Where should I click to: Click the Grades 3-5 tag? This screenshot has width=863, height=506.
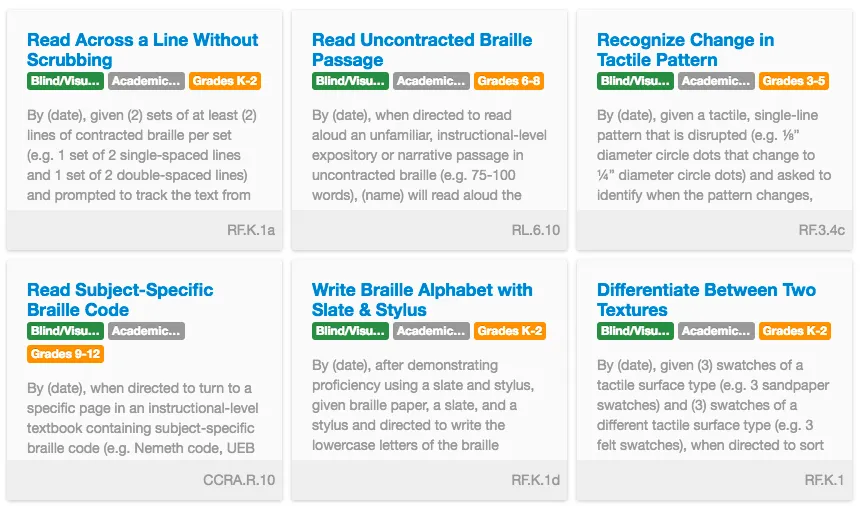point(795,81)
